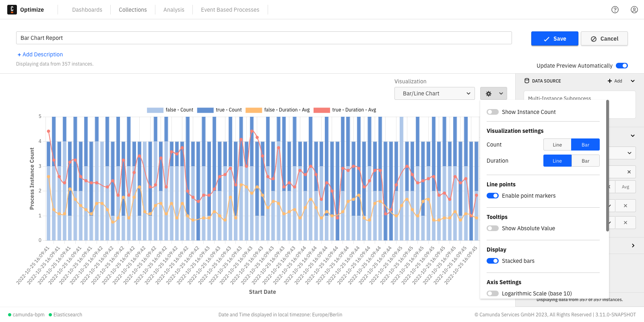This screenshot has height=322, width=644.
Task: Click Add in DATA SOURCE header
Action: coord(615,81)
